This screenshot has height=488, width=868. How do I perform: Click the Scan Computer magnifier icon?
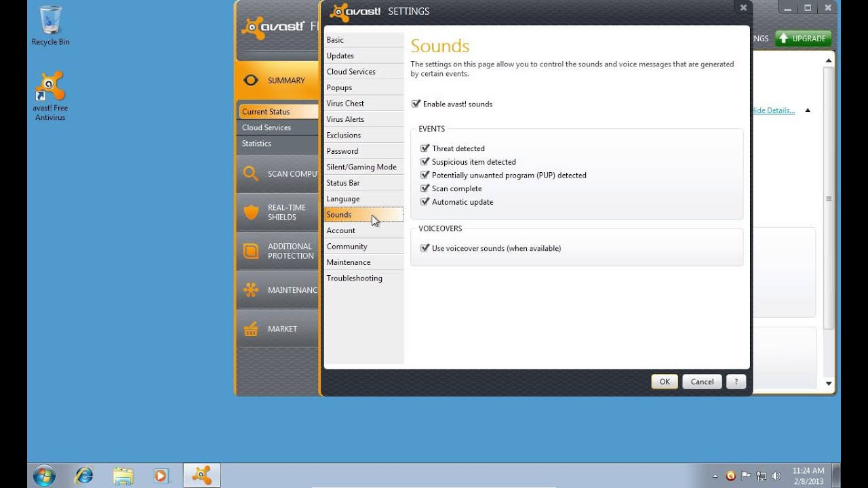(x=251, y=174)
